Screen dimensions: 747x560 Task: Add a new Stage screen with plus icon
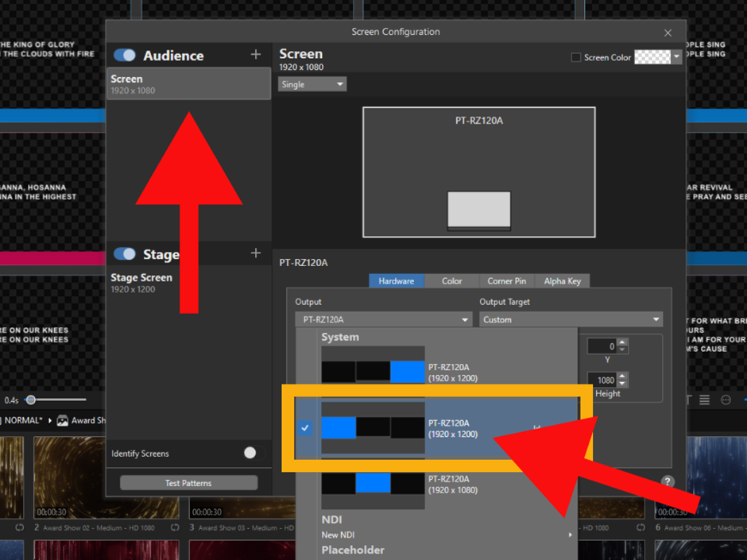coord(256,253)
